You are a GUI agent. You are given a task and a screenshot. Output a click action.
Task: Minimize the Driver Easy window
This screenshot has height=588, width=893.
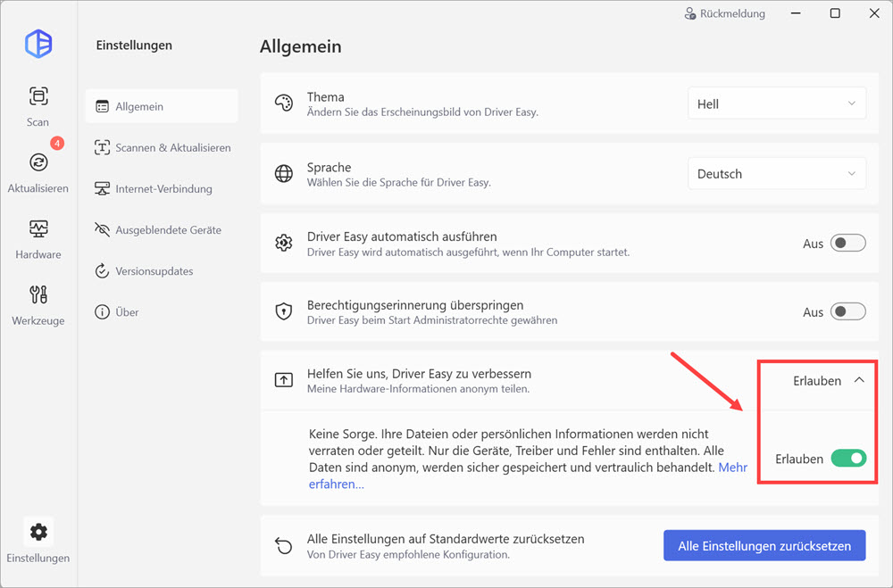click(796, 13)
